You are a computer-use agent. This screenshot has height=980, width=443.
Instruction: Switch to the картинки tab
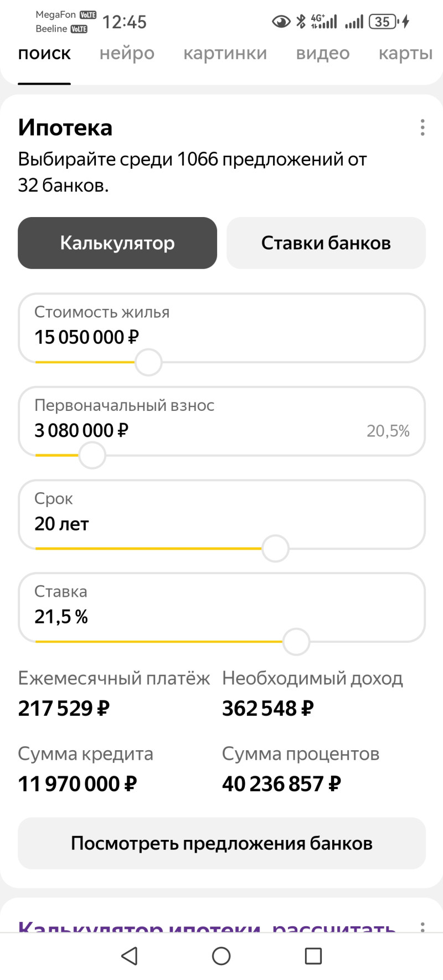click(x=225, y=53)
